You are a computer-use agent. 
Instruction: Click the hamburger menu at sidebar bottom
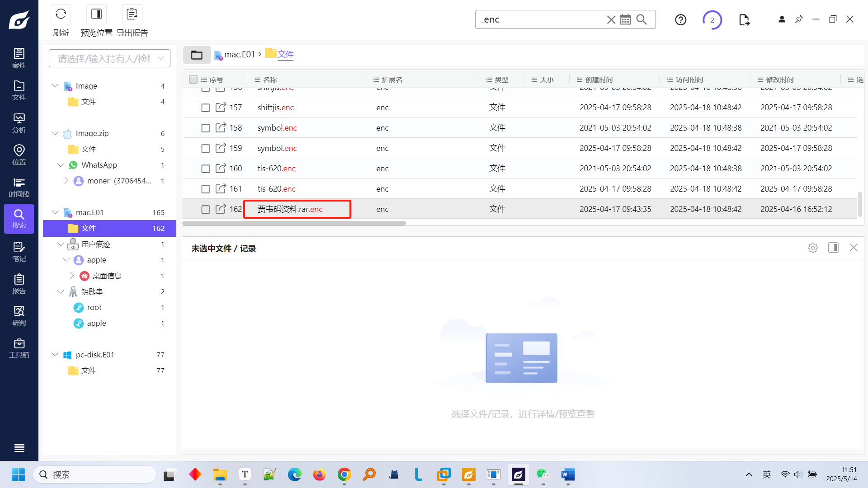(x=19, y=448)
